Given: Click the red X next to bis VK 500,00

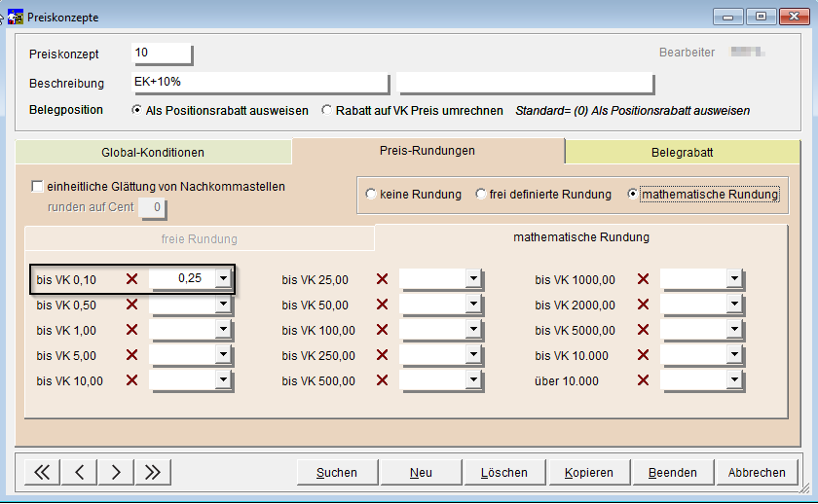Looking at the screenshot, I should click(383, 380).
